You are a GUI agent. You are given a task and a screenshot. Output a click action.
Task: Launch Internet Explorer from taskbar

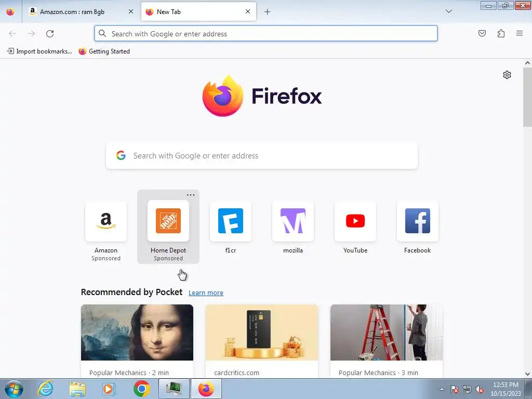tap(46, 389)
